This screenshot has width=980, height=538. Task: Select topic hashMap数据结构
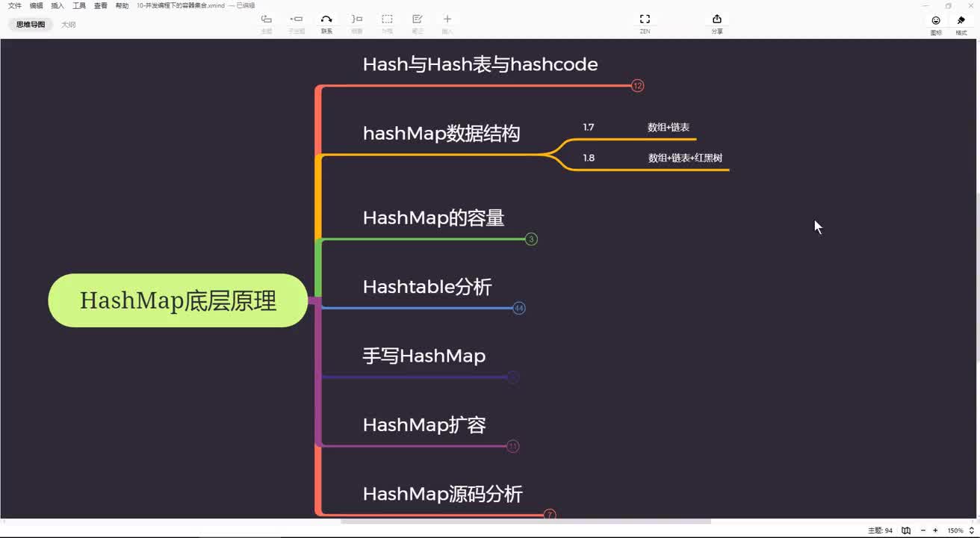(x=441, y=134)
